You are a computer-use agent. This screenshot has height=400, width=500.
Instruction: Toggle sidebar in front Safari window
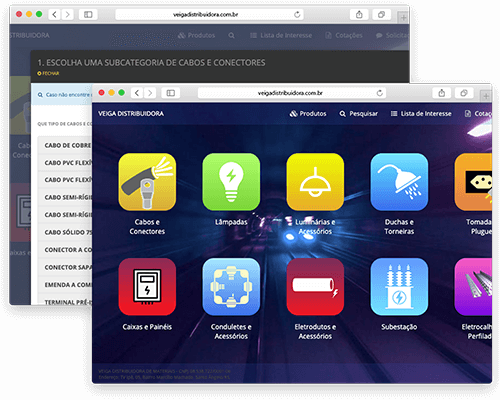tap(171, 93)
